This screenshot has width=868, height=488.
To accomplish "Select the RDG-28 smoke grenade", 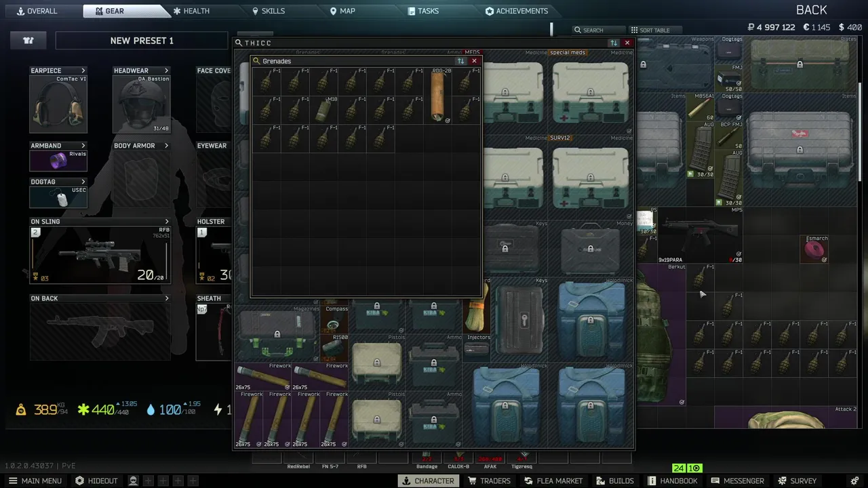I will click(438, 96).
